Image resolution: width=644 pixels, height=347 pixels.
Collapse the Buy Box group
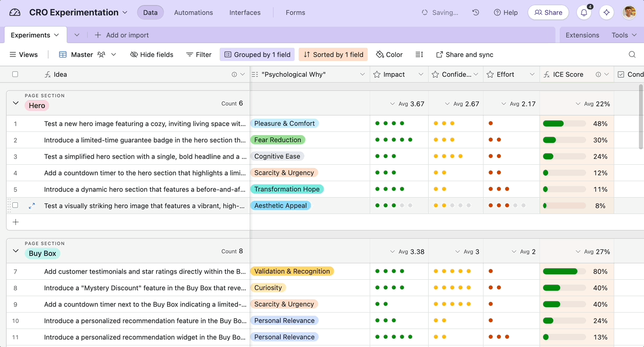[15, 251]
